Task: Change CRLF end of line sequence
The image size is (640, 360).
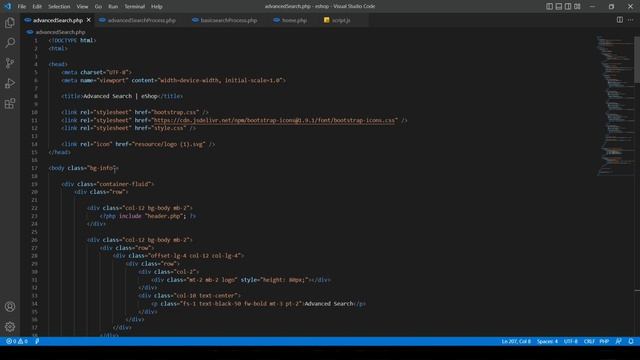Action: click(589, 341)
